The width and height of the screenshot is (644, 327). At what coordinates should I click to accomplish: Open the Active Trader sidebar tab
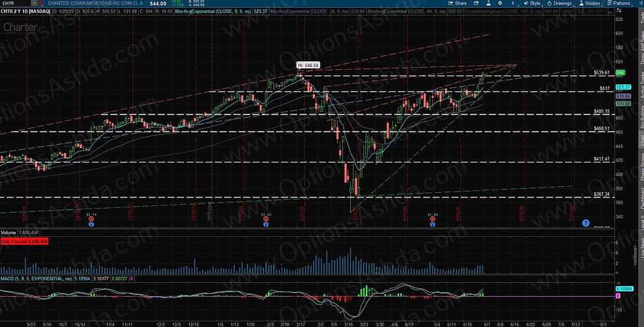tap(641, 85)
